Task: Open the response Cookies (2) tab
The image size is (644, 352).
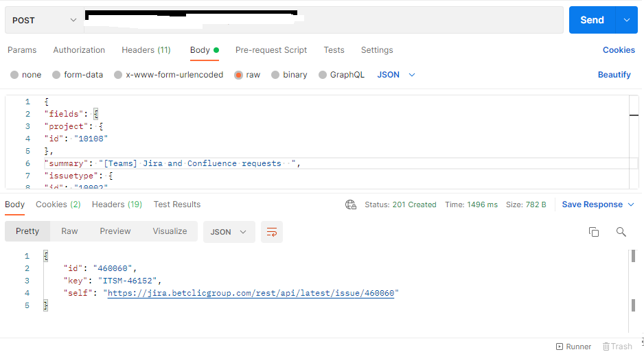Action: coord(58,204)
